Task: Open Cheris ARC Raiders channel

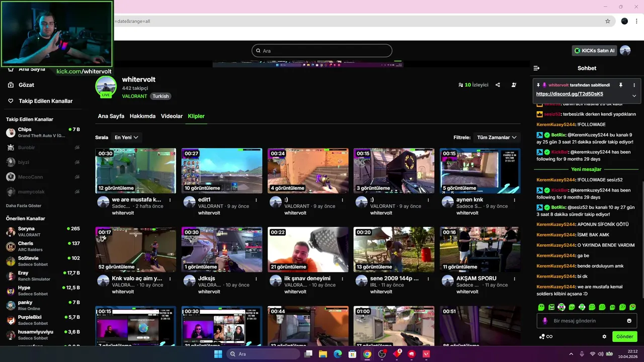Action: 43,246
